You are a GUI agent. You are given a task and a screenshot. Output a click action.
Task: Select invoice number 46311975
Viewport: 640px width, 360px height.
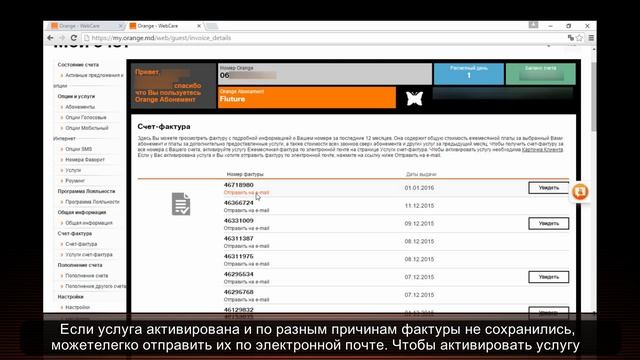tap(238, 256)
